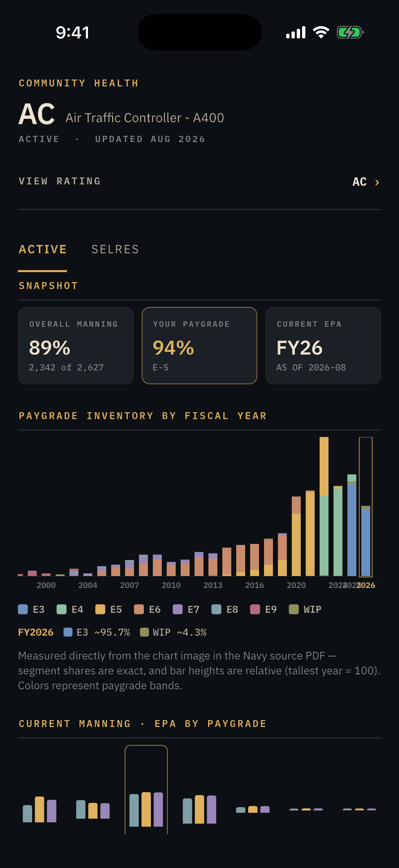Switch to the SELRES tab
The image size is (399, 868).
(x=115, y=249)
